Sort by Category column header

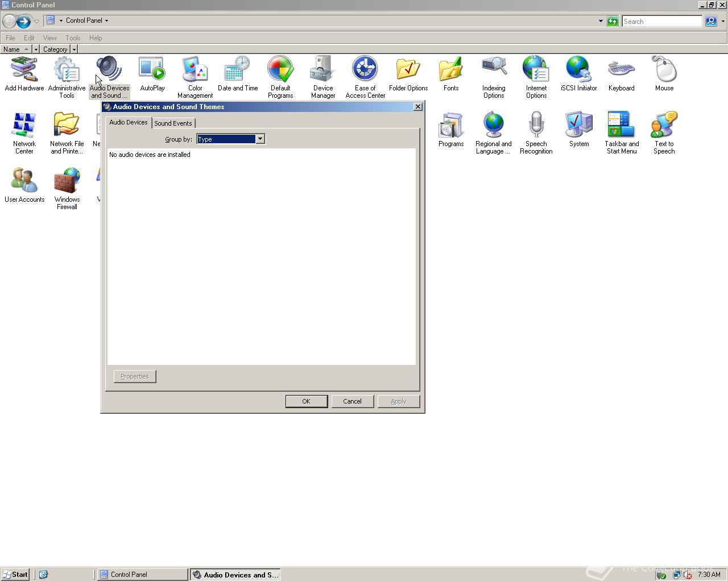(x=55, y=49)
